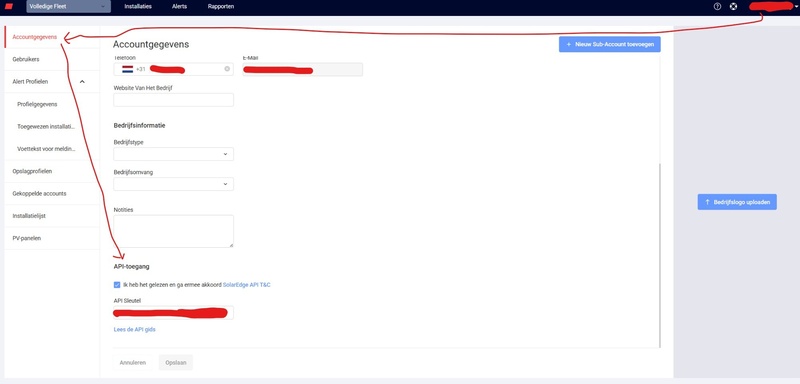Click the Bedrijfsinformatie section heading
The image size is (800, 384).
[139, 125]
